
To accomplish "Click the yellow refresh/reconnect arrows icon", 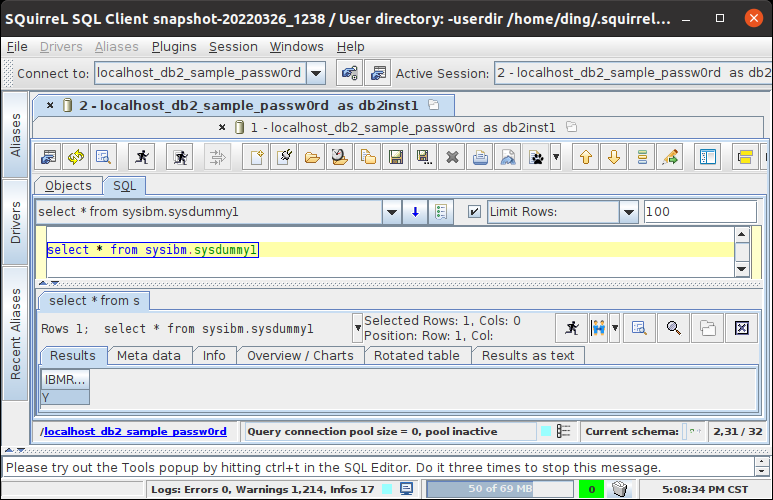I will [76, 157].
